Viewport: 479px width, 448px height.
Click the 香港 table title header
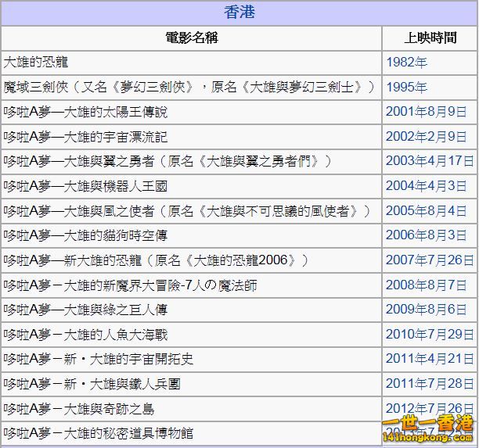coord(239,13)
